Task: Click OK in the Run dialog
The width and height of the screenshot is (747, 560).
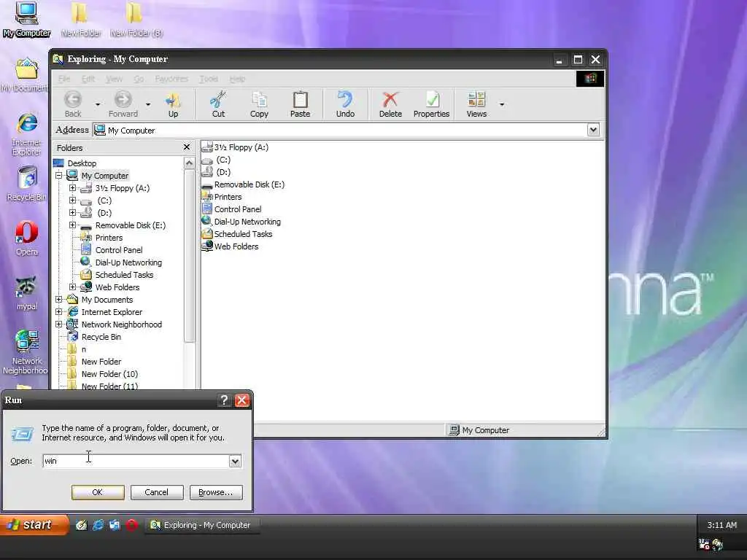Action: click(x=98, y=492)
